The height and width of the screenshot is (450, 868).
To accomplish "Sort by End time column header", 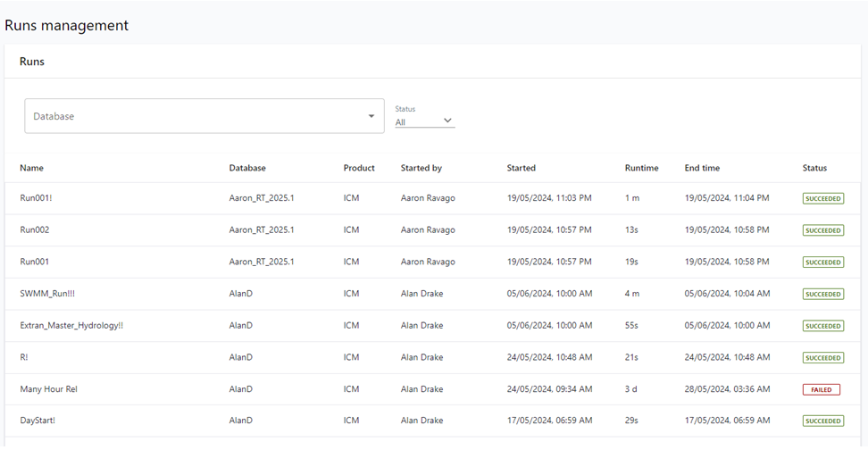I will tap(702, 168).
